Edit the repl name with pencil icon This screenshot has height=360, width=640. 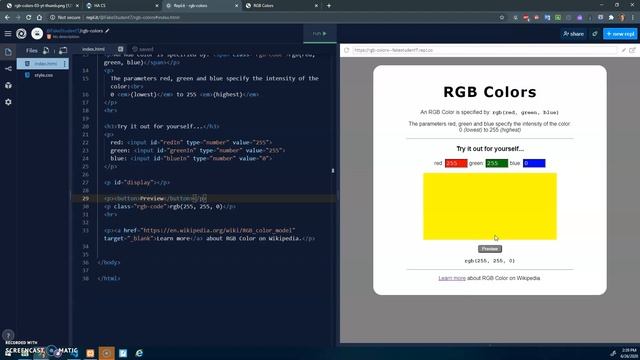click(x=107, y=31)
